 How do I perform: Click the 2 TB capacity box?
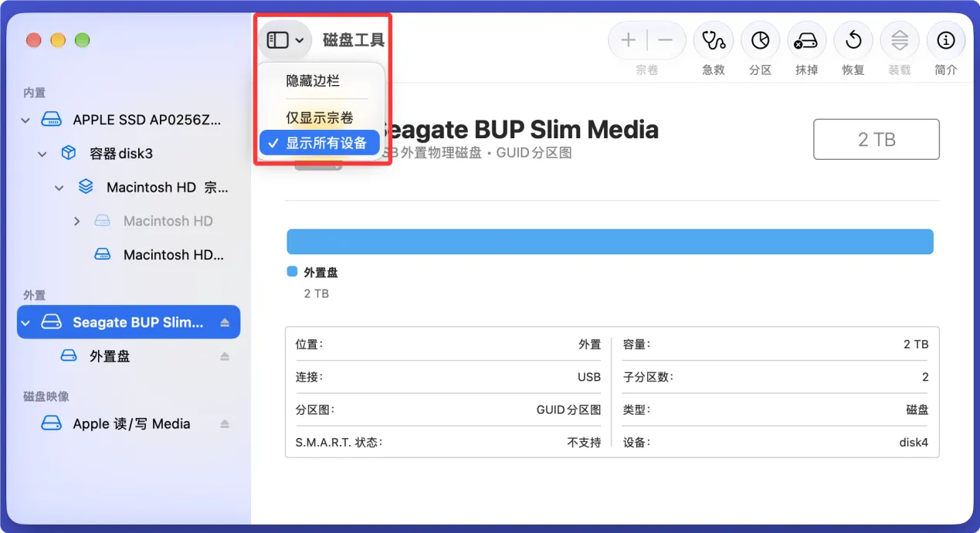pyautogui.click(x=877, y=139)
